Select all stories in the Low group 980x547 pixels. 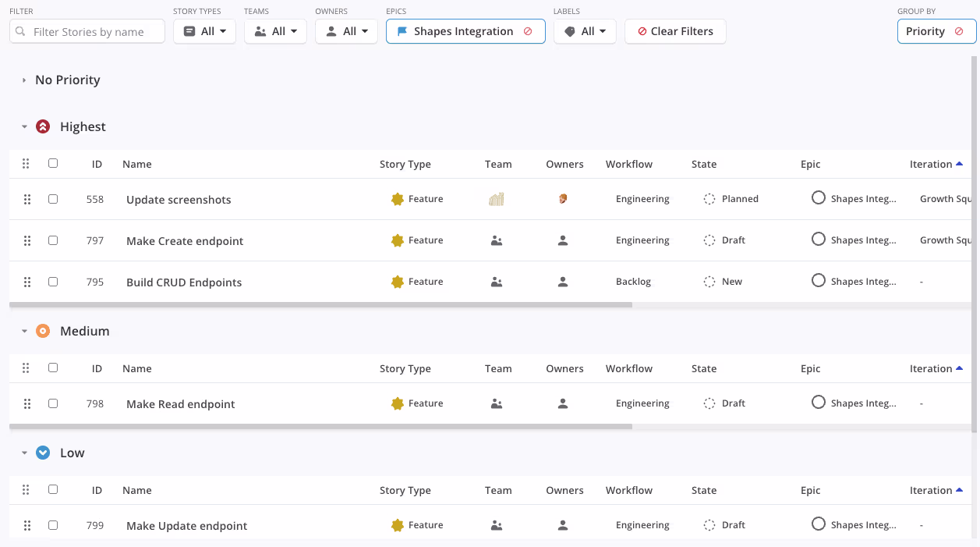[x=53, y=489]
